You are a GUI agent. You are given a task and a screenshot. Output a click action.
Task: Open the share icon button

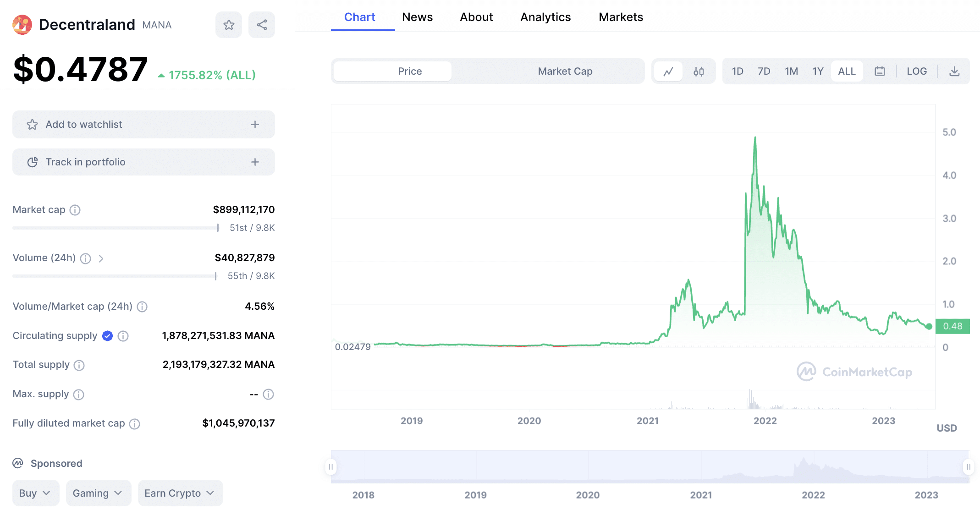pos(262,25)
